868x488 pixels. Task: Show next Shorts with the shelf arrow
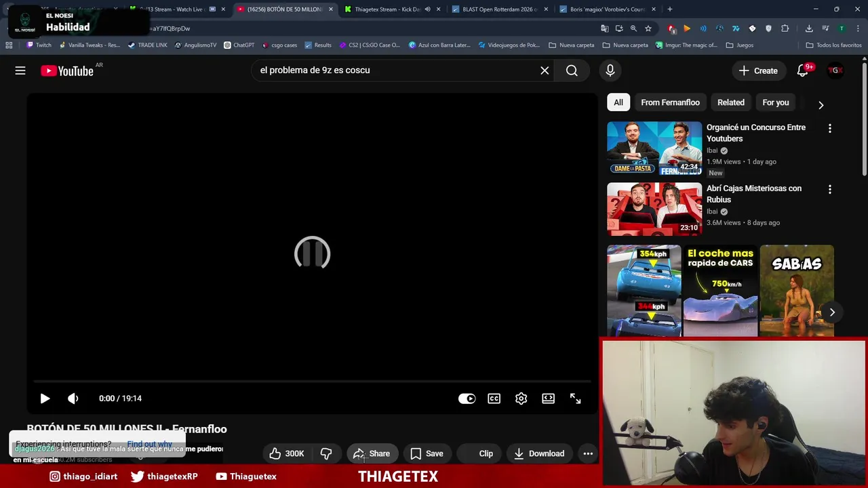(832, 312)
